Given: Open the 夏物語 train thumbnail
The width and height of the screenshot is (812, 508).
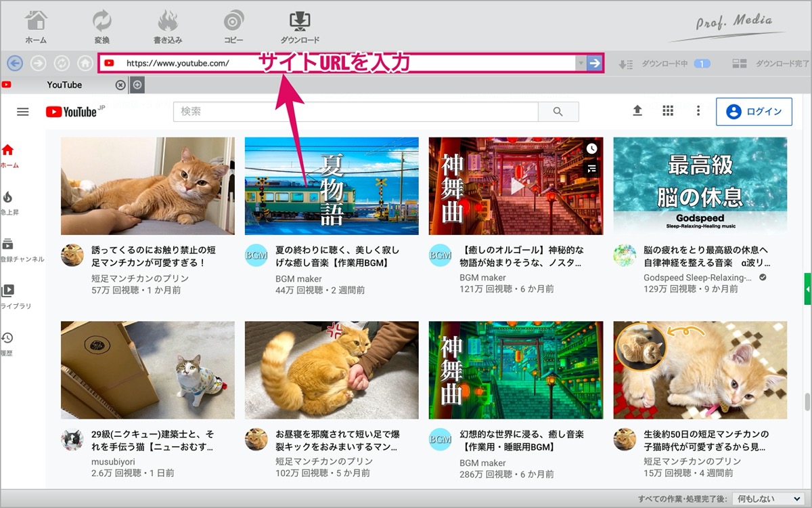Looking at the screenshot, I should tap(332, 186).
